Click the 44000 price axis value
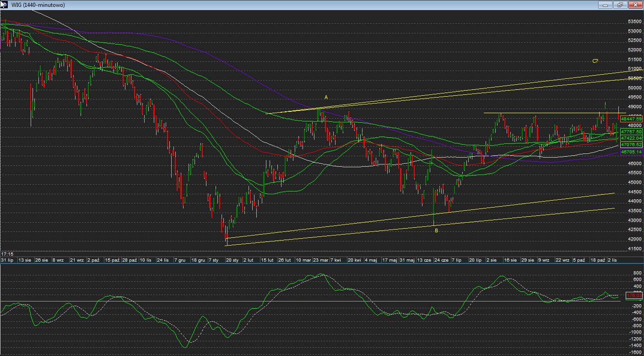644x356 pixels. (635, 201)
